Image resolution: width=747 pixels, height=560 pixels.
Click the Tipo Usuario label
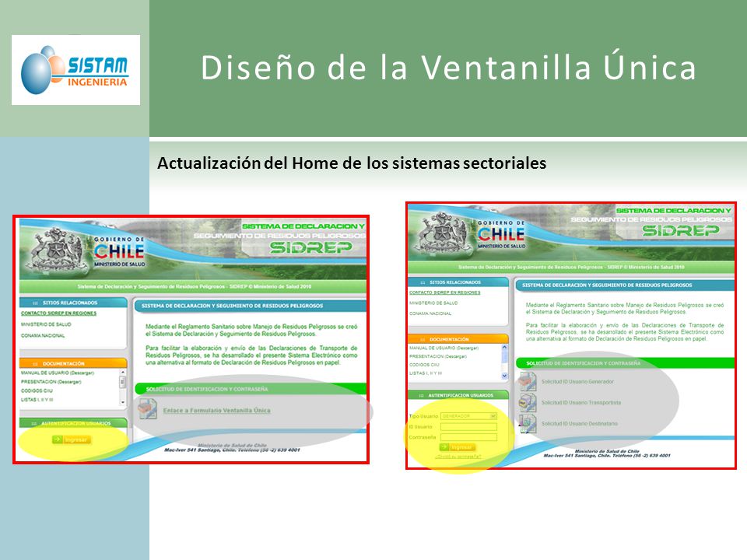click(423, 416)
